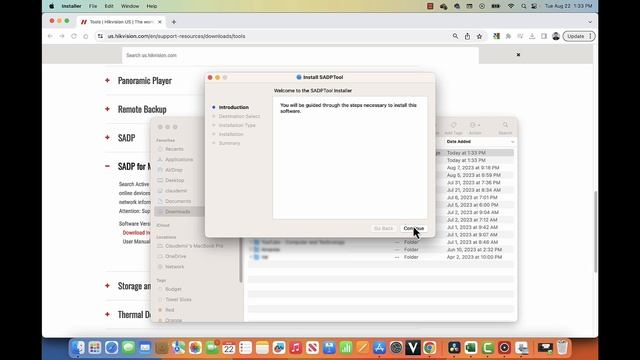640x360 pixels.
Task: Open App Store from the Dock
Action: coord(379,348)
